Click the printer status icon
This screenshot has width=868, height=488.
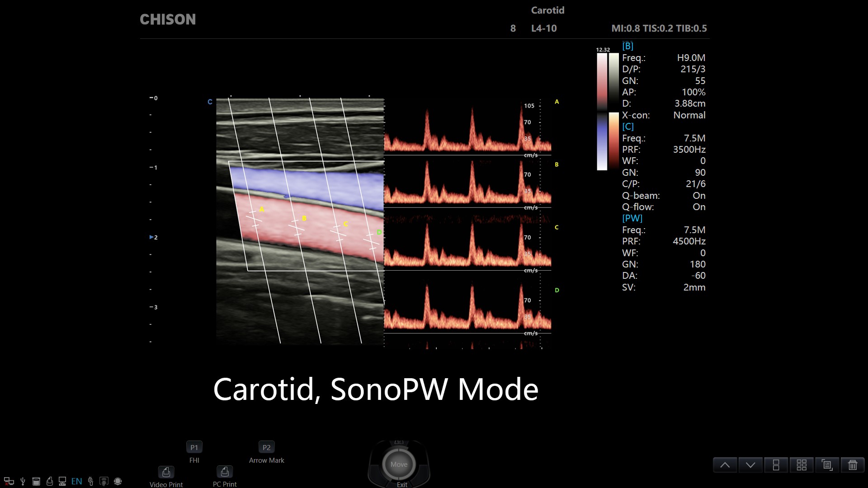(50, 481)
